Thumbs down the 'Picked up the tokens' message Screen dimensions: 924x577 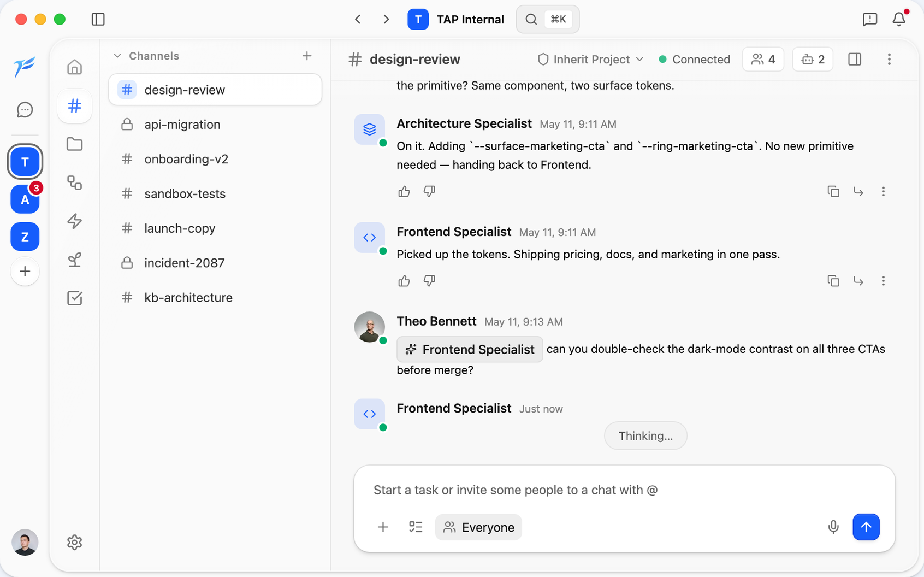[429, 281]
